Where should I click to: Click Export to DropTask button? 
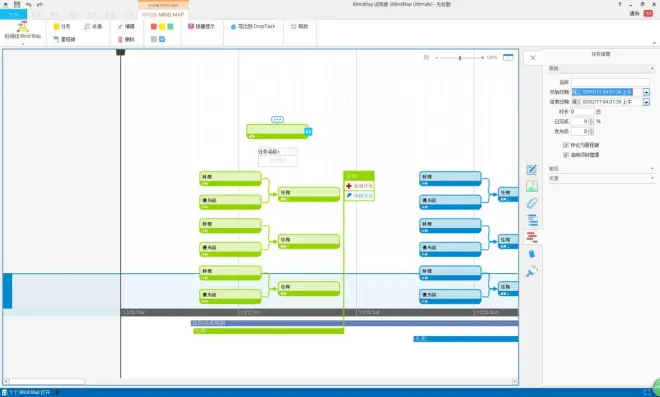(253, 26)
